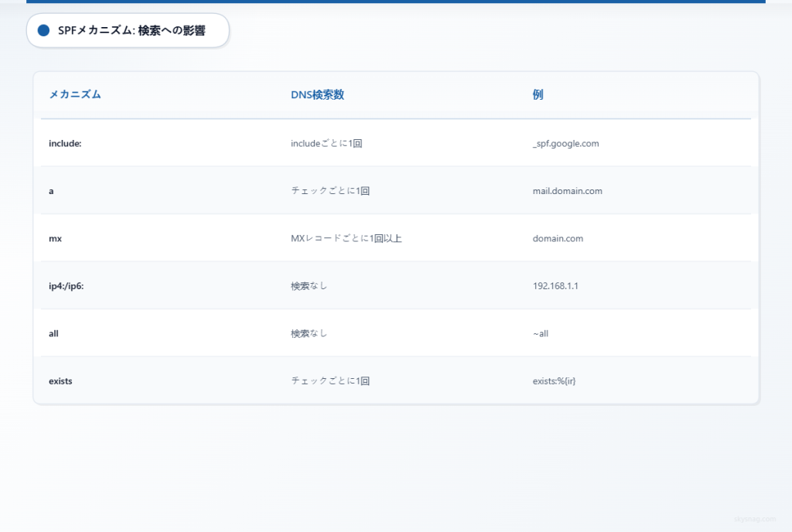Click the 'include:' mechanism cell
Viewport: 792px width, 532px height.
(65, 143)
